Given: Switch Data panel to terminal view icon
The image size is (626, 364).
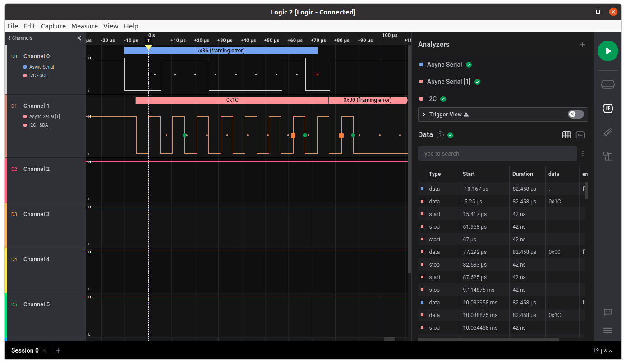Looking at the screenshot, I should 580,135.
